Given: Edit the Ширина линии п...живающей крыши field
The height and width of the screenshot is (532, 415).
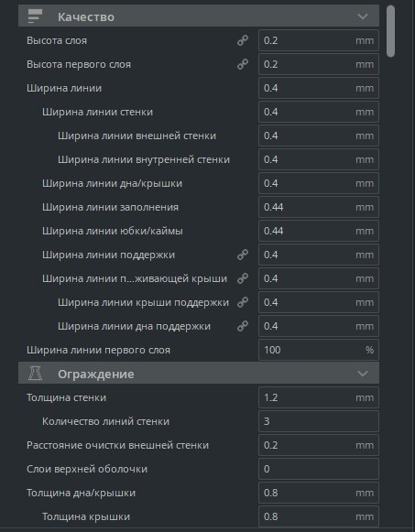Looking at the screenshot, I should [319, 278].
